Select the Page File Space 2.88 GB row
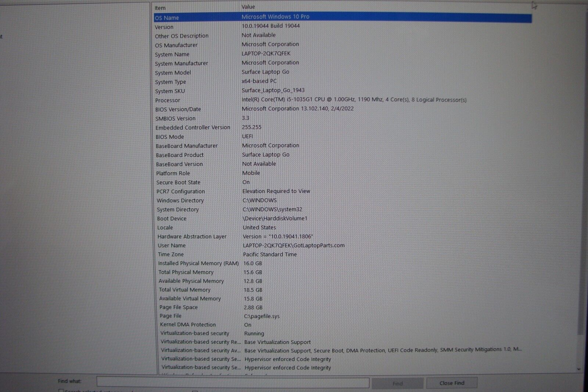The image size is (588, 392). (343, 307)
